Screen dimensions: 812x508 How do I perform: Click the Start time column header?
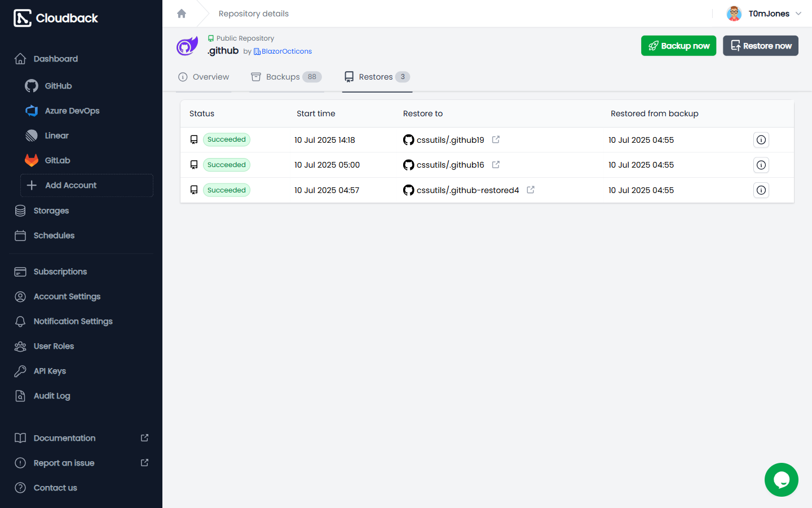[x=316, y=113]
